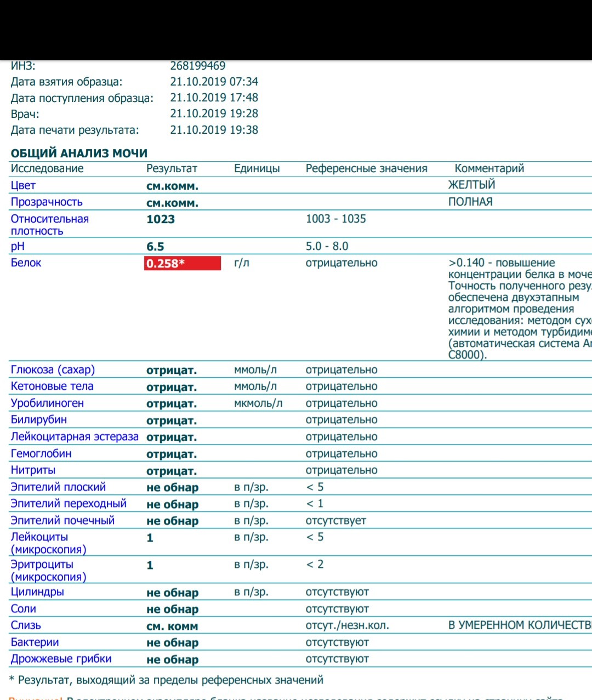This screenshot has width=592, height=700.
Task: Open the "Кетоновые тела" test link
Action: 52,386
